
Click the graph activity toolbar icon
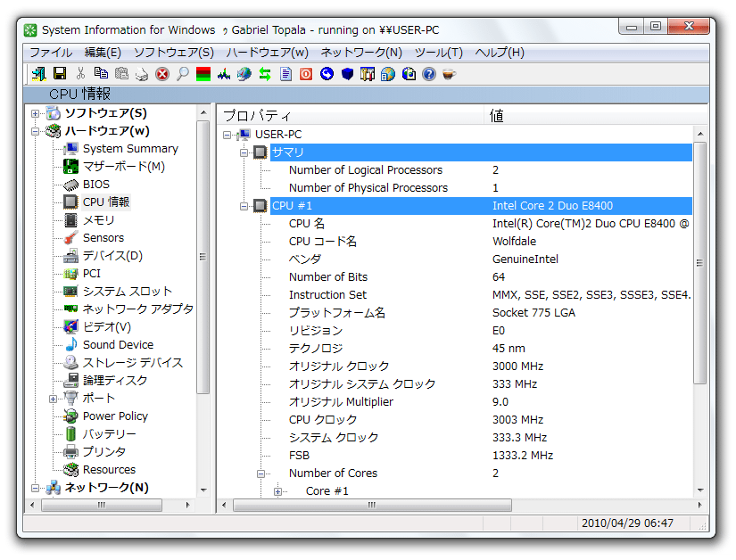(x=224, y=74)
